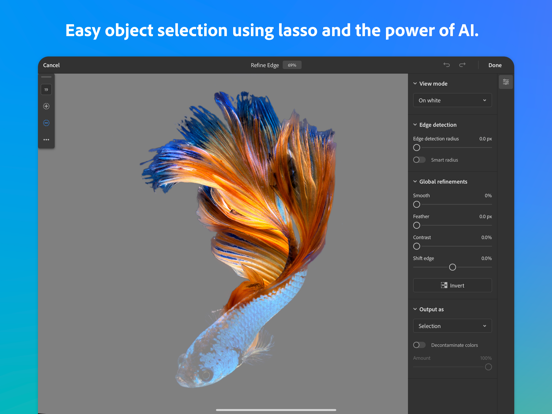This screenshot has height=414, width=552.
Task: Click the Edge detection radius slider handle
Action: (x=416, y=148)
